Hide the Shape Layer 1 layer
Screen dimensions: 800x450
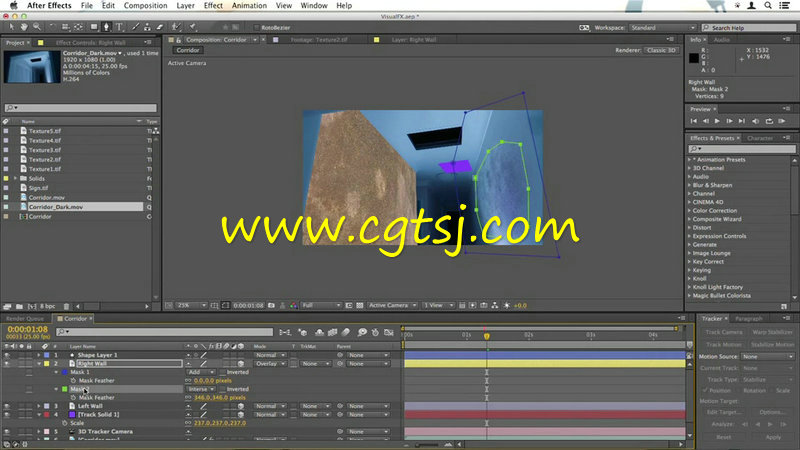pos(7,355)
